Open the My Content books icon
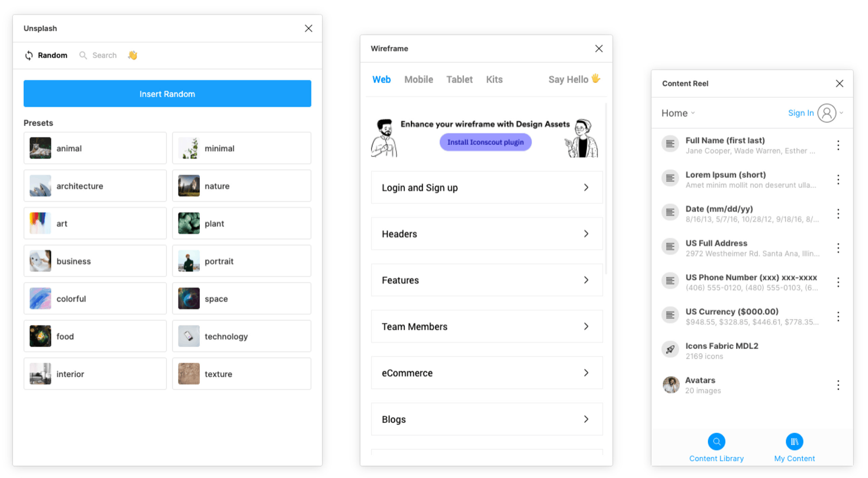 tap(794, 442)
